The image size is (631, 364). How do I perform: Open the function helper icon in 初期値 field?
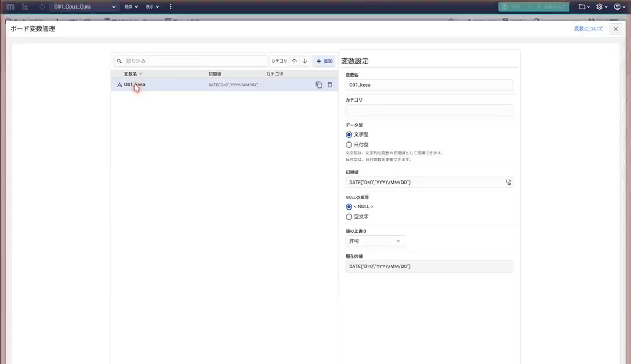[508, 183]
